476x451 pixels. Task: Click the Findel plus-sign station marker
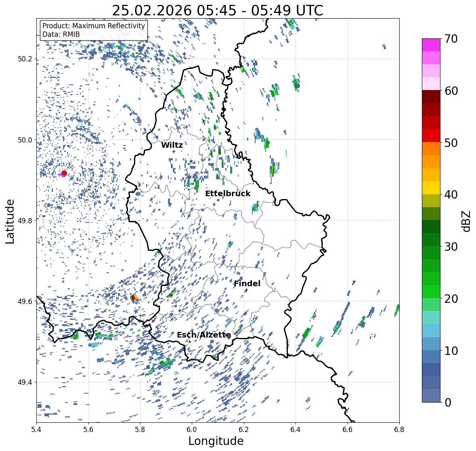click(x=247, y=290)
